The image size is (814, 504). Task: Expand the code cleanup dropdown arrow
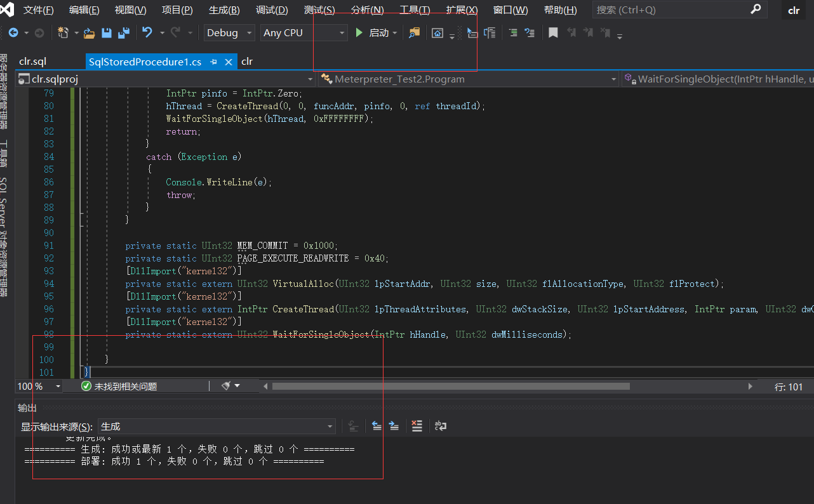(x=237, y=386)
